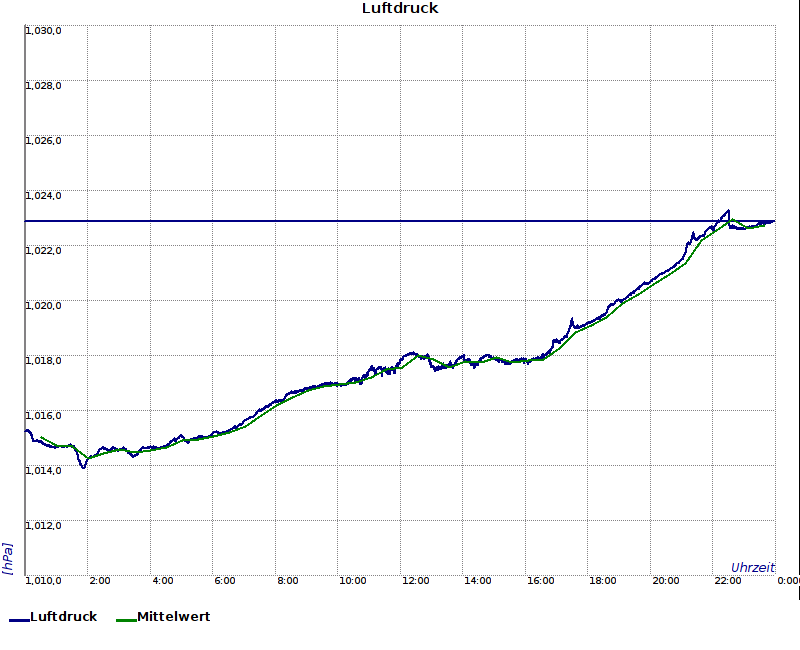Click the 16:00 time axis tick

click(x=541, y=580)
